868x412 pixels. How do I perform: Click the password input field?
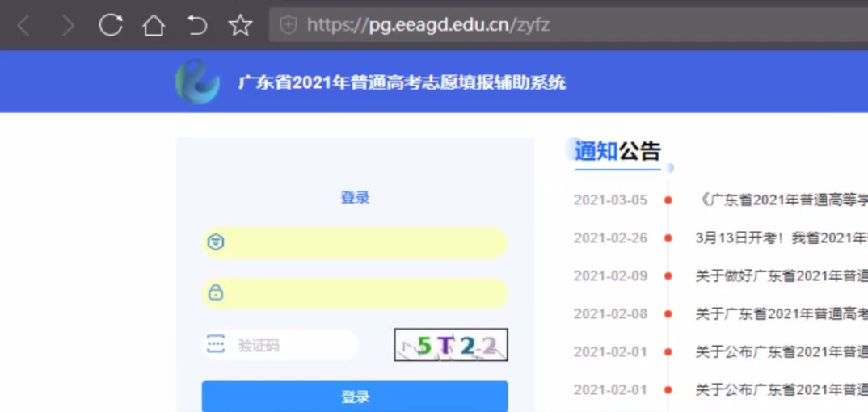point(364,292)
